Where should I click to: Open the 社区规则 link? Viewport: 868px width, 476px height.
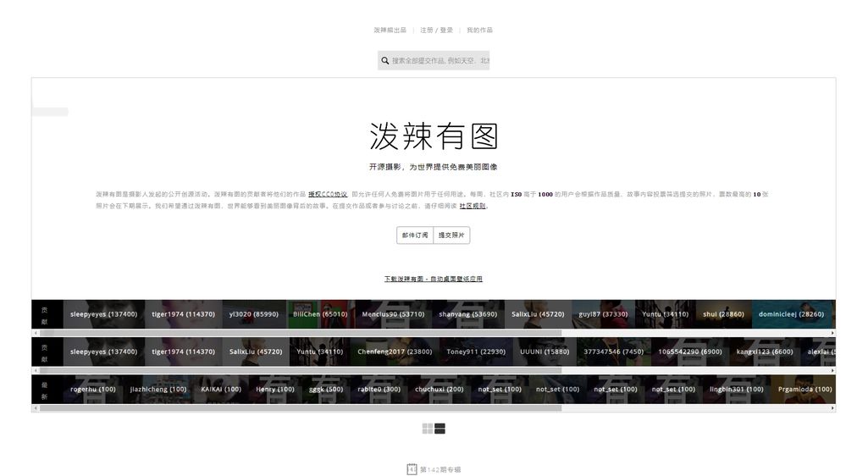(x=473, y=206)
